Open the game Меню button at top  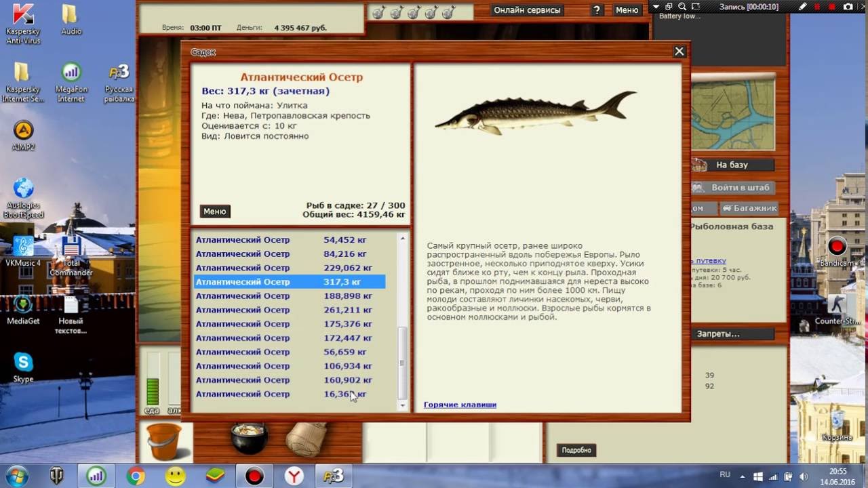[x=627, y=10]
